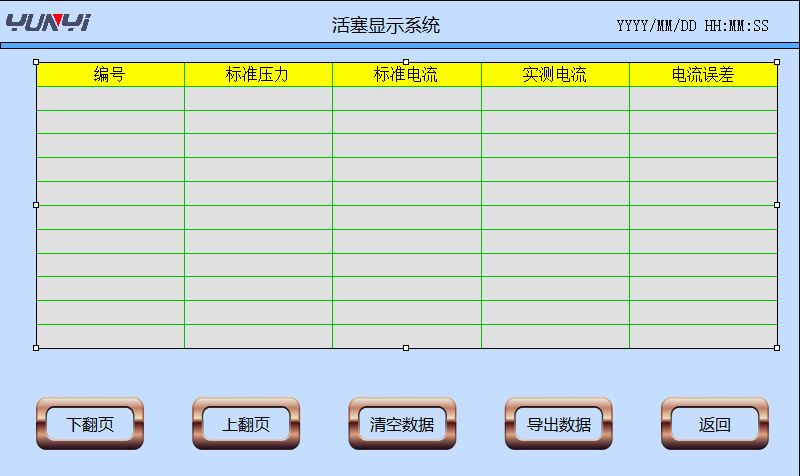This screenshot has height=476, width=800.
Task: Click the 清空数据 clear data button
Action: 402,424
